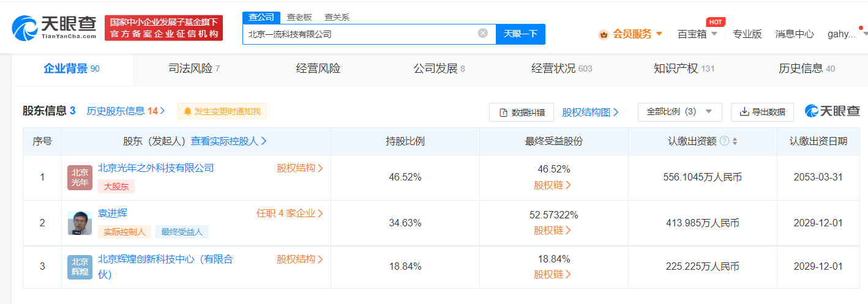The width and height of the screenshot is (868, 304).
Task: Click the 北京辉煌 company logo badge
Action: [x=80, y=267]
